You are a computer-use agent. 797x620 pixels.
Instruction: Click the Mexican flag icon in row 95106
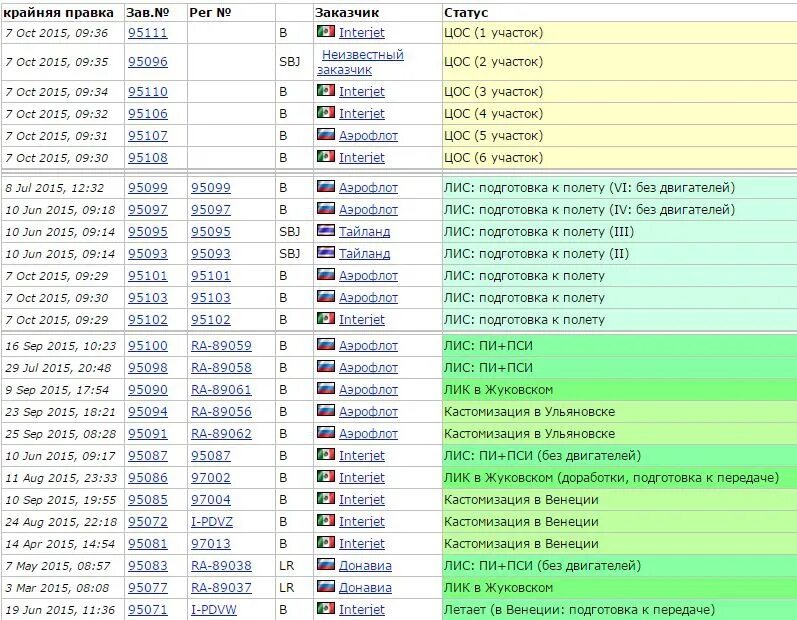coord(326,112)
